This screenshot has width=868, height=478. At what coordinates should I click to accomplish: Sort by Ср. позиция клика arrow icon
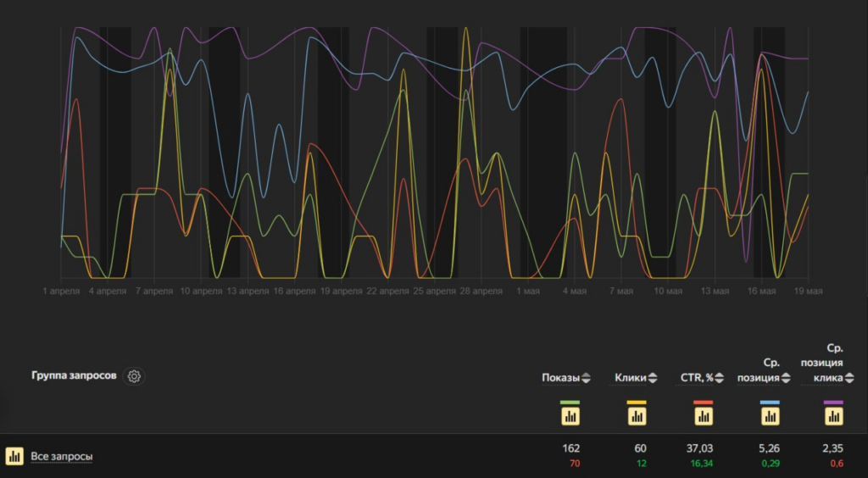tap(849, 378)
